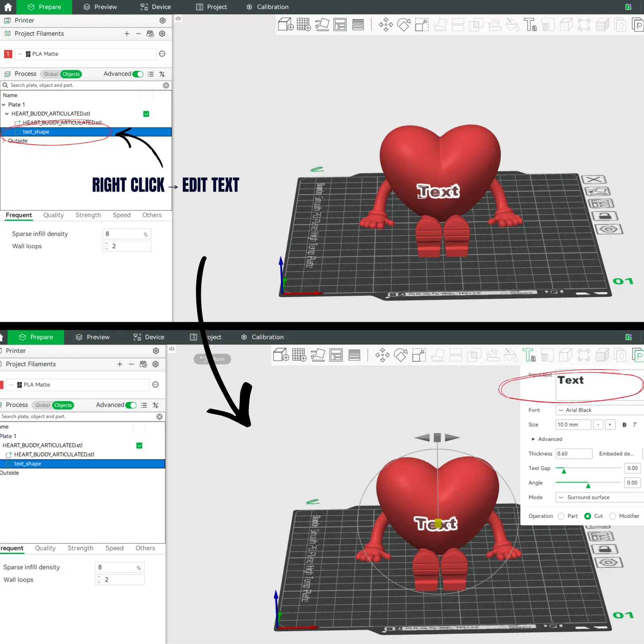Open the Arial Black font dropdown

(600, 410)
